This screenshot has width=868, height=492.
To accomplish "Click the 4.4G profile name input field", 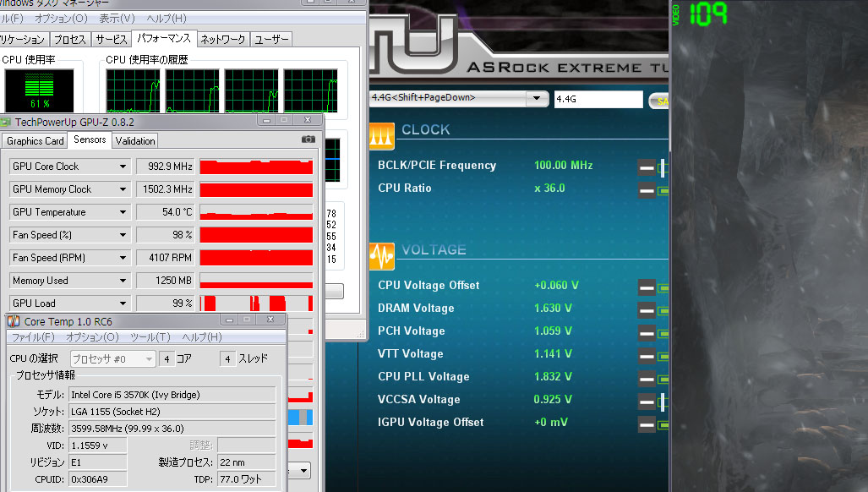I will point(598,99).
